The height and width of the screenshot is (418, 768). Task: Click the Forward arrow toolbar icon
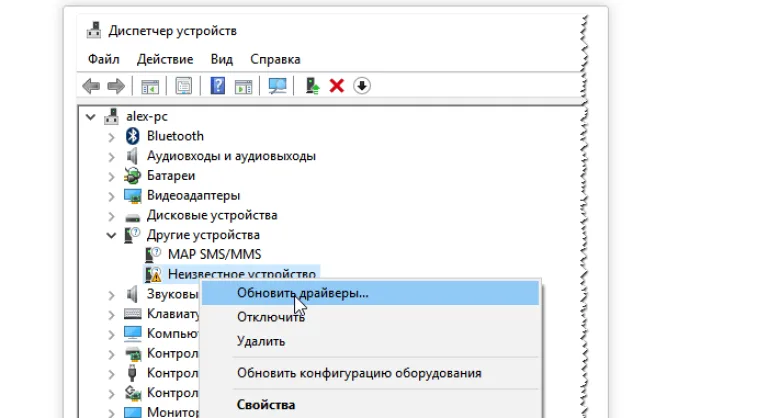click(x=116, y=86)
